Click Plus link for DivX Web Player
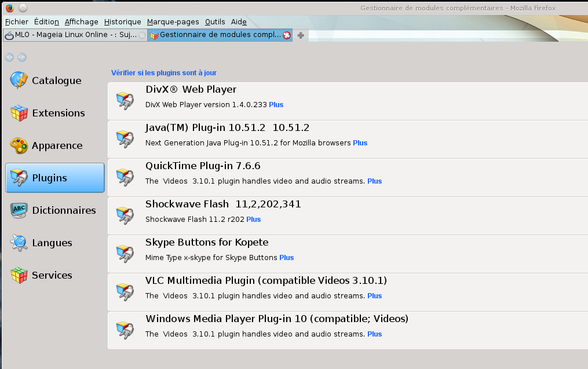 click(276, 105)
